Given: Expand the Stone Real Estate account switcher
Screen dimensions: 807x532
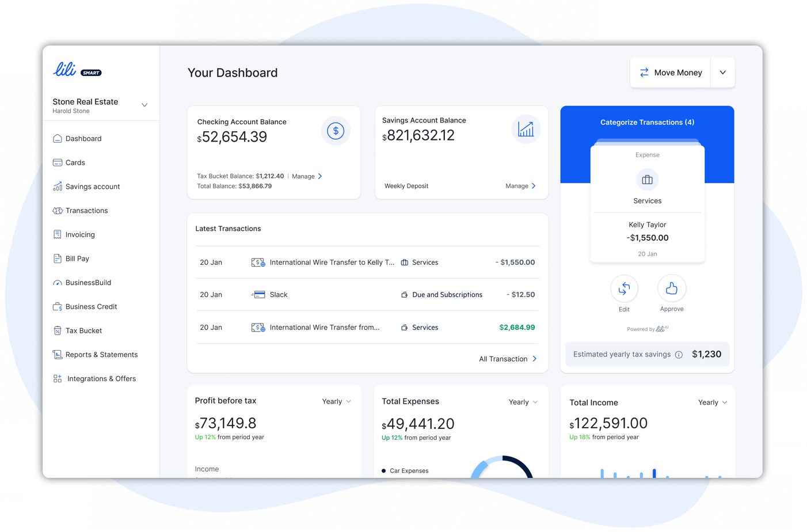Looking at the screenshot, I should pos(144,105).
